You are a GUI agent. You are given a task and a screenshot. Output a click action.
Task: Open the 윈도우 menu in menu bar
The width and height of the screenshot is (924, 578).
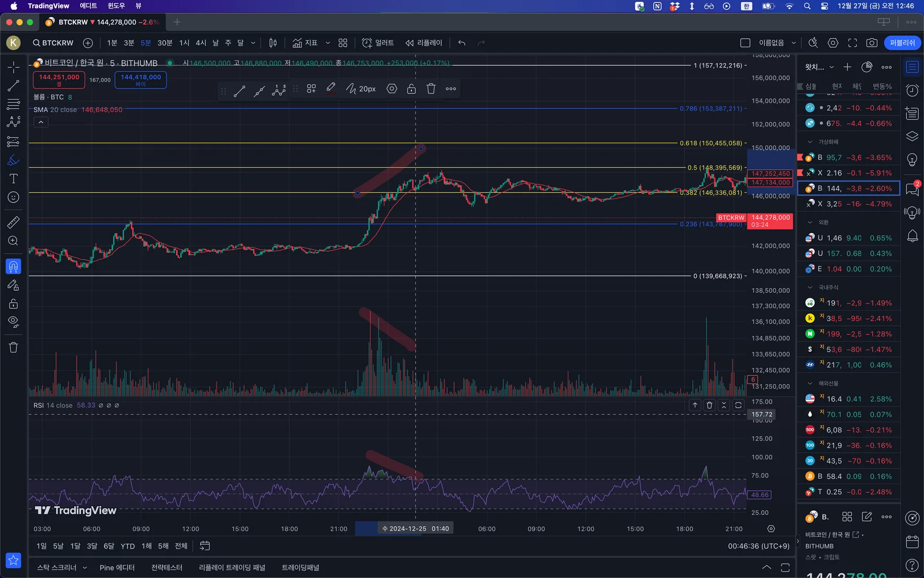[x=116, y=6]
